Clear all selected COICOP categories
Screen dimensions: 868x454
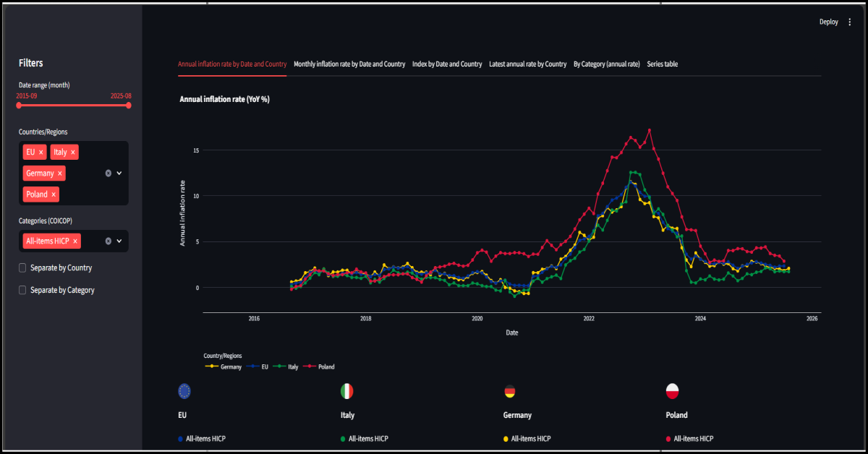tap(108, 241)
